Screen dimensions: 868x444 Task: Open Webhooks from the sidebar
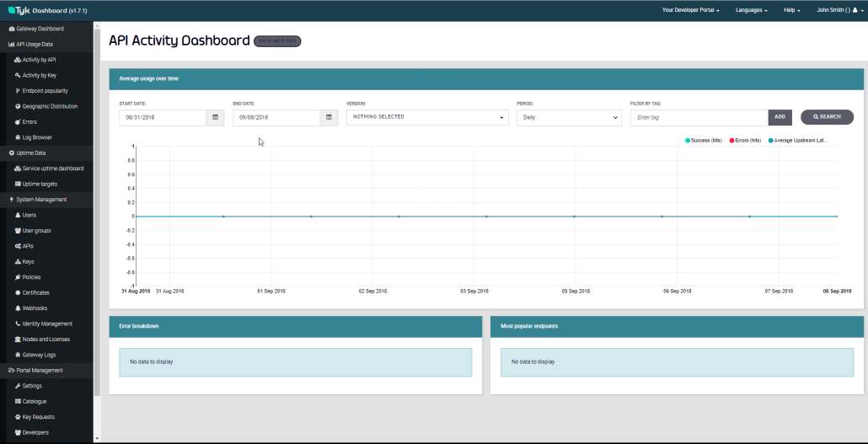coord(35,308)
